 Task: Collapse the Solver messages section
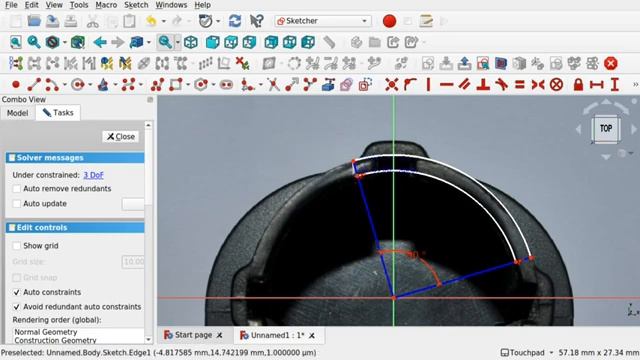(x=75, y=158)
